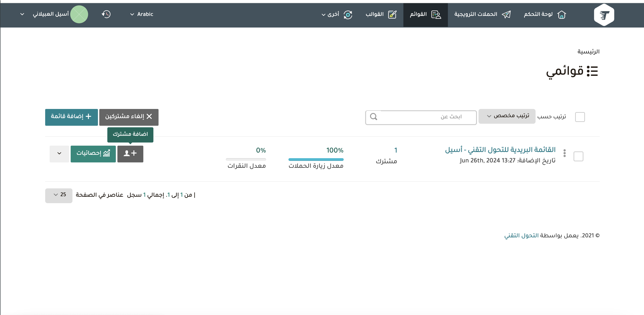Click the history clock icon
The height and width of the screenshot is (315, 644).
point(106,14)
